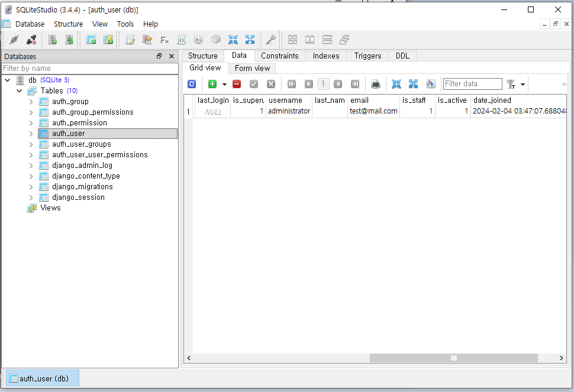Collapse the Tables tree node
This screenshot has height=392, width=574.
coord(19,90)
